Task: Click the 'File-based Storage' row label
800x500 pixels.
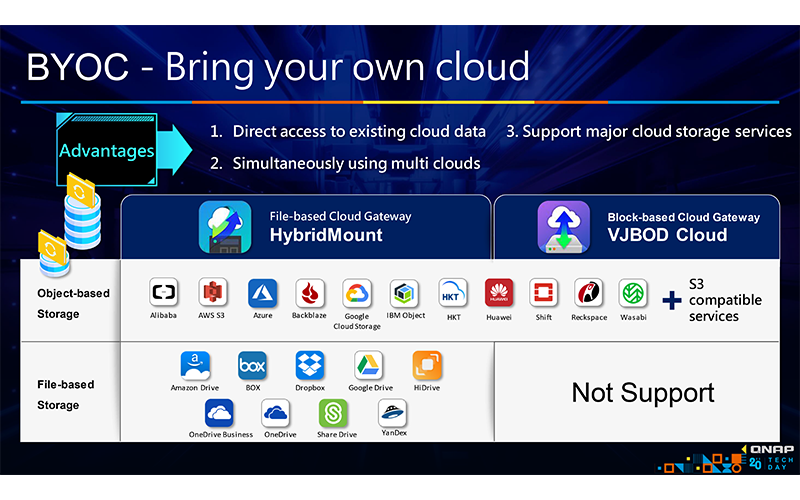Action: (x=66, y=394)
